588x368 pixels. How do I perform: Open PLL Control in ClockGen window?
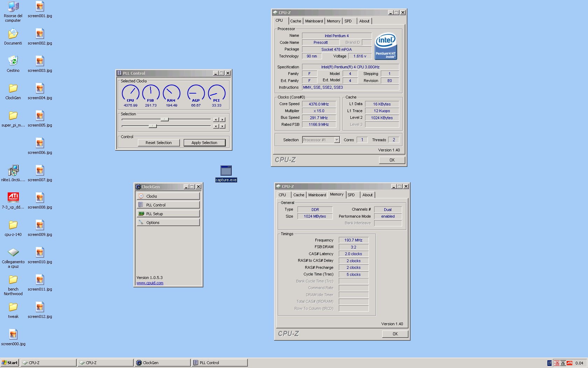click(x=168, y=205)
